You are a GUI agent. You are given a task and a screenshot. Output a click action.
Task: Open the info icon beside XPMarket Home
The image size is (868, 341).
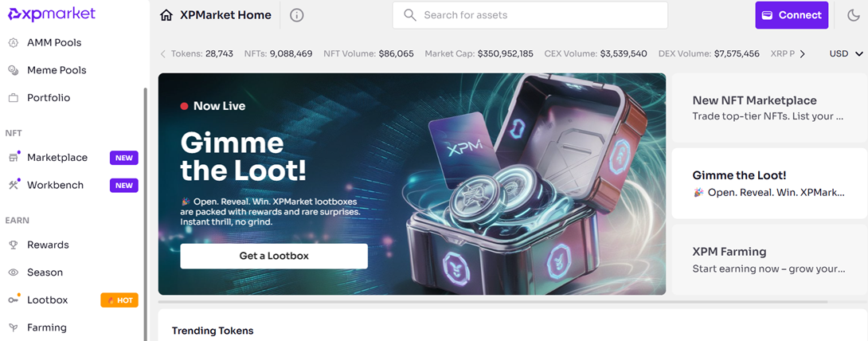(x=297, y=15)
